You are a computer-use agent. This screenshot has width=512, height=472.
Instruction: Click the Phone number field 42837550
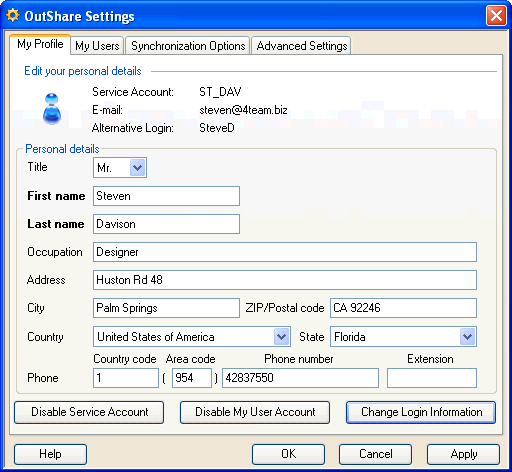(x=300, y=378)
